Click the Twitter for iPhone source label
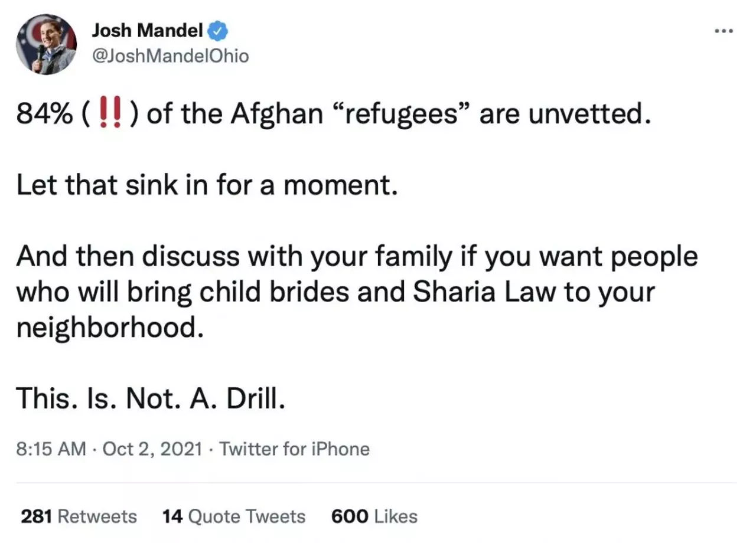This screenshot has width=756, height=543. click(x=295, y=449)
